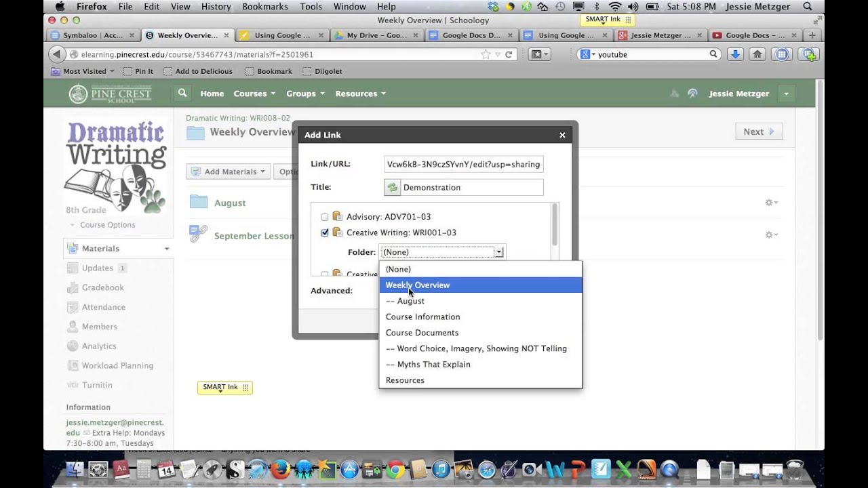Viewport: 868px width, 488px height.
Task: Uncheck the Creative Writing: WRI001-03 checkbox
Action: point(324,232)
